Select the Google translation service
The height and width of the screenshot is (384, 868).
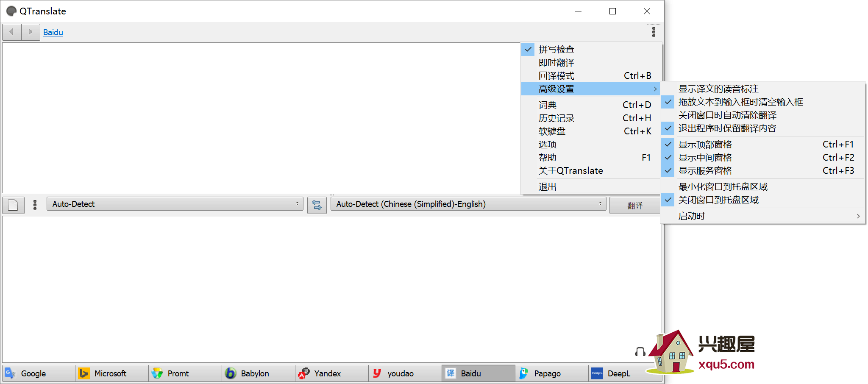tap(39, 373)
